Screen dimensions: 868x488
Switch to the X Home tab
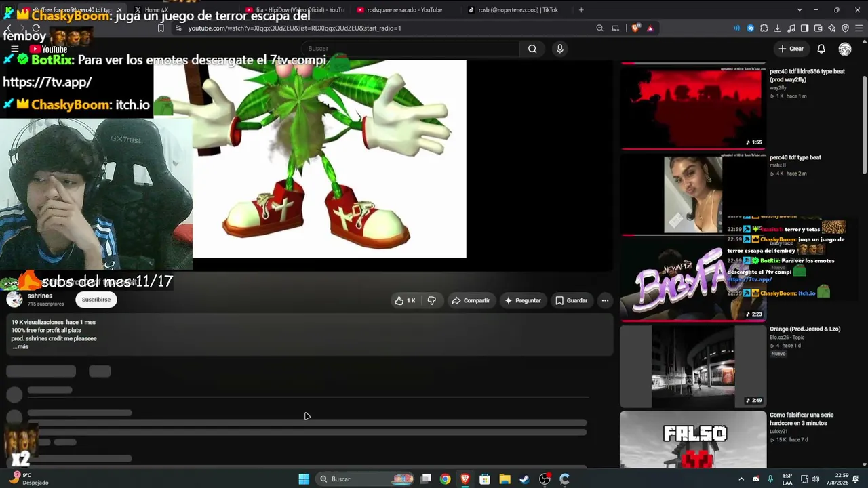(x=182, y=10)
